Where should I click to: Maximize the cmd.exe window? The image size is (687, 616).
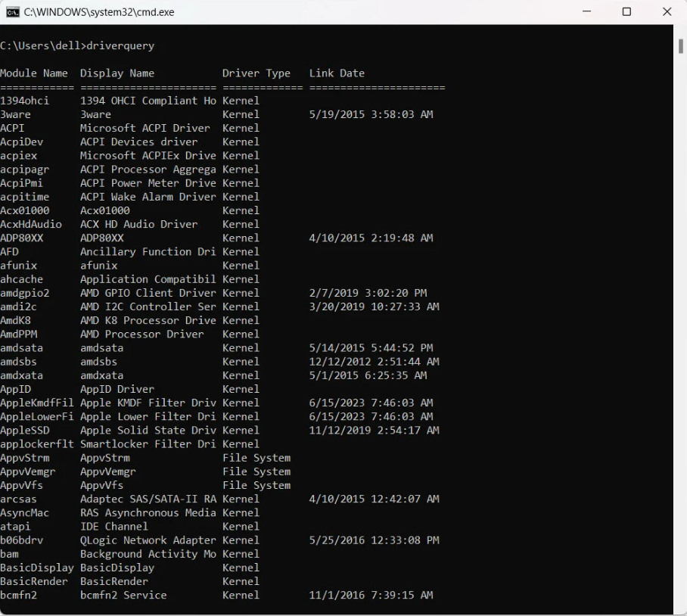point(626,12)
